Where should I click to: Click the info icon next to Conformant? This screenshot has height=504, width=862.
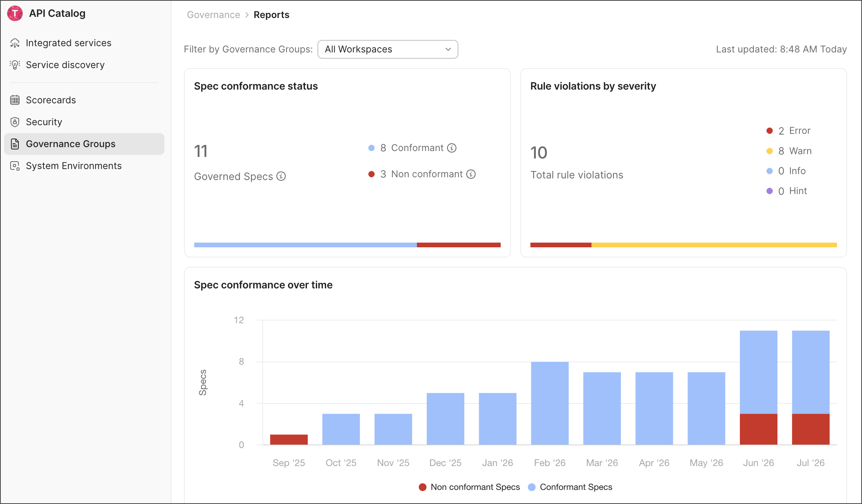pos(452,148)
